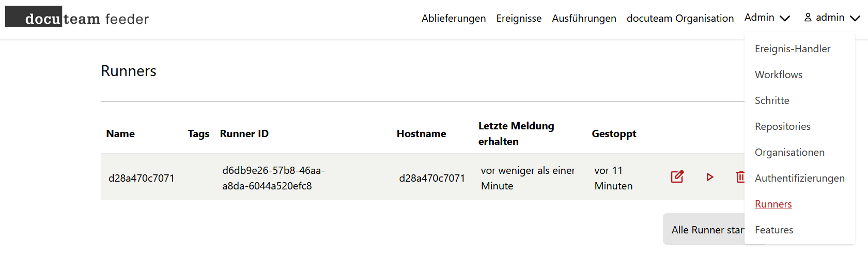The height and width of the screenshot is (266, 868).
Task: Click the user profile icon beside admin
Action: tap(808, 18)
